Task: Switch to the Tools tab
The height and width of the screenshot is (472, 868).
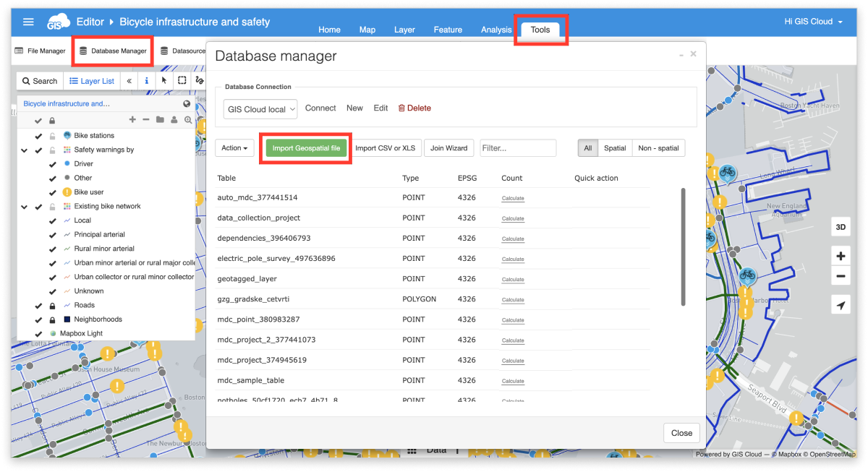Action: pos(541,30)
